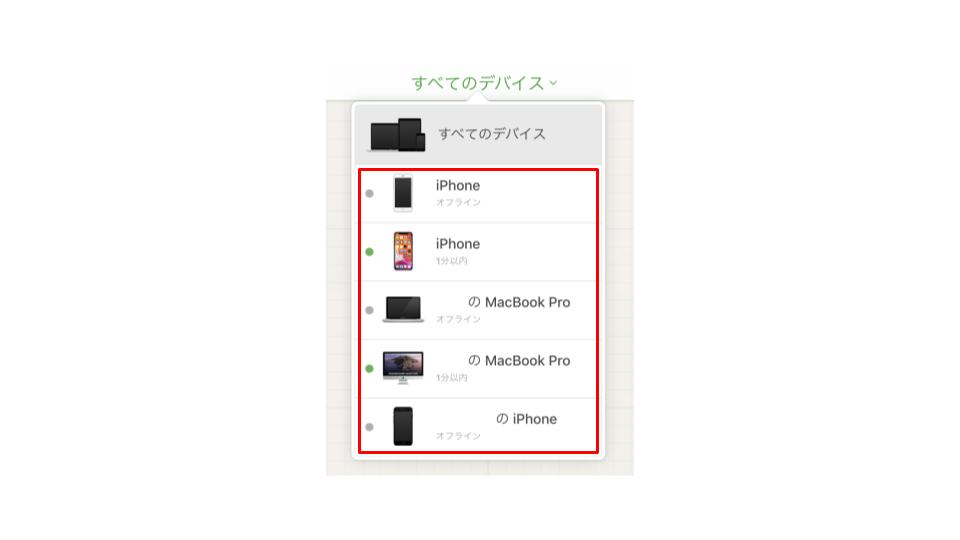Click the chevron next to the green すべてのデバイス title

[x=553, y=83]
